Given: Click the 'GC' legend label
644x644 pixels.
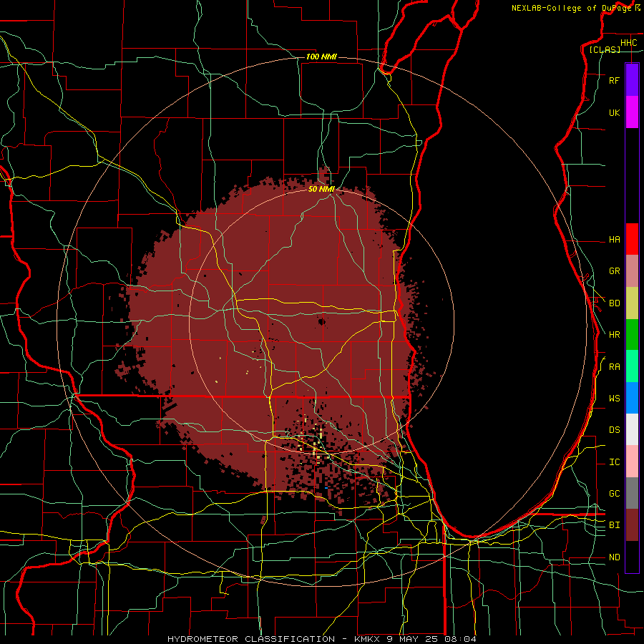Looking at the screenshot, I should [614, 494].
